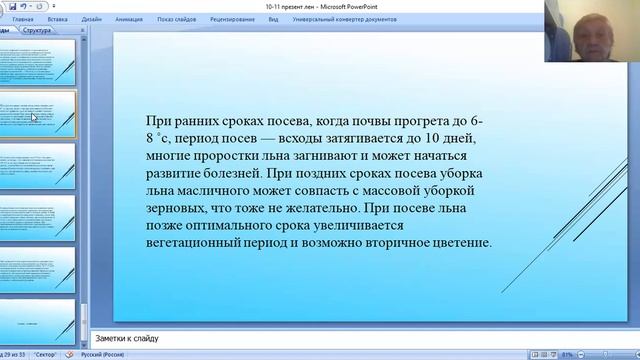Select the fifth visible slide thumbnail
This screenshot has height=360, width=640.
pyautogui.click(x=37, y=270)
